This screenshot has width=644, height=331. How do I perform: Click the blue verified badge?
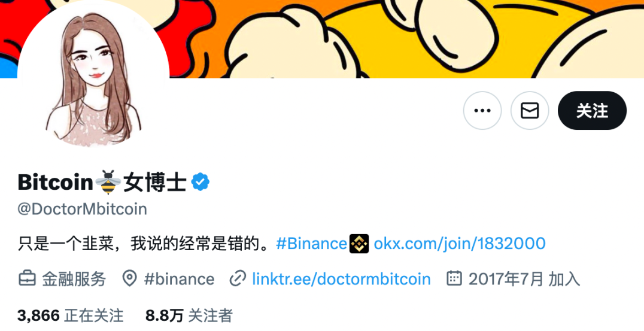[x=201, y=182]
